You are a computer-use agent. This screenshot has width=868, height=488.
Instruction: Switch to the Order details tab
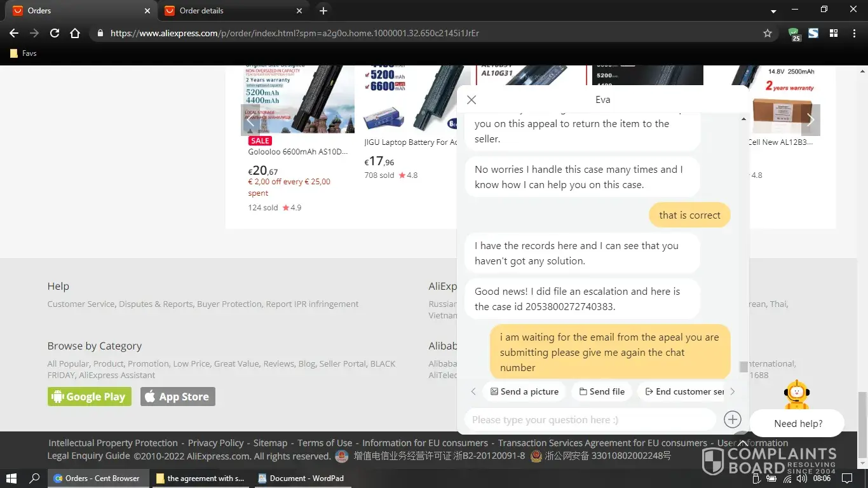click(229, 11)
